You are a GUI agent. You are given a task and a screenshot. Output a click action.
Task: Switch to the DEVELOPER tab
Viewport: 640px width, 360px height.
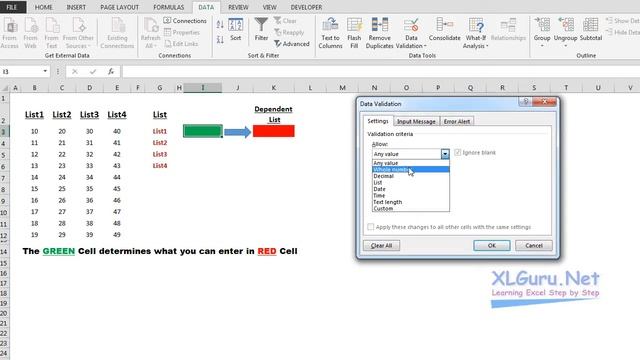pyautogui.click(x=306, y=7)
